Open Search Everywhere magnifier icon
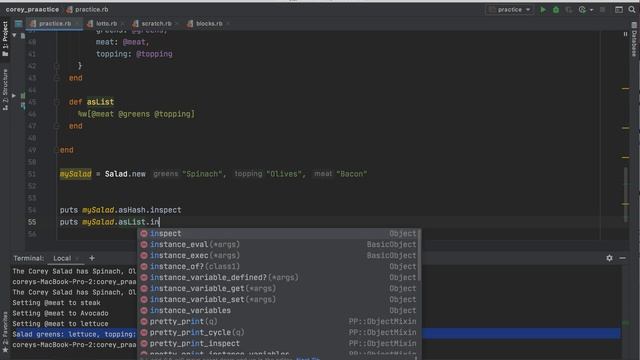 pos(632,10)
